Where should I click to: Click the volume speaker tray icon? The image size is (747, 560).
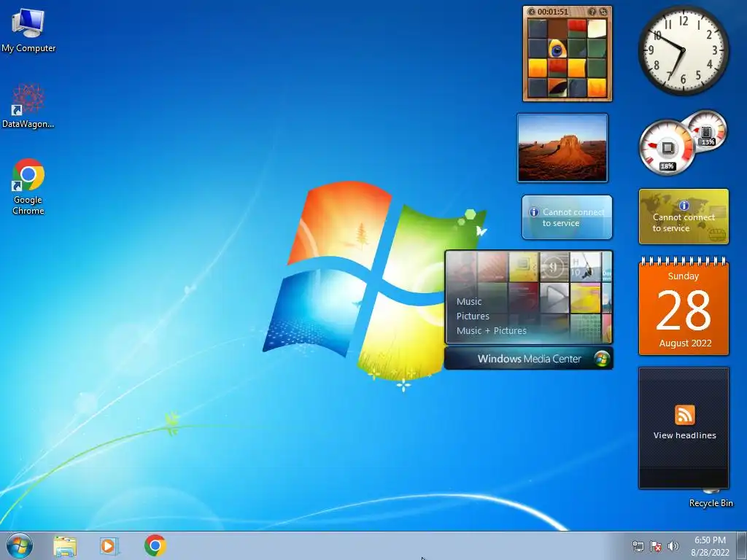[x=673, y=546]
